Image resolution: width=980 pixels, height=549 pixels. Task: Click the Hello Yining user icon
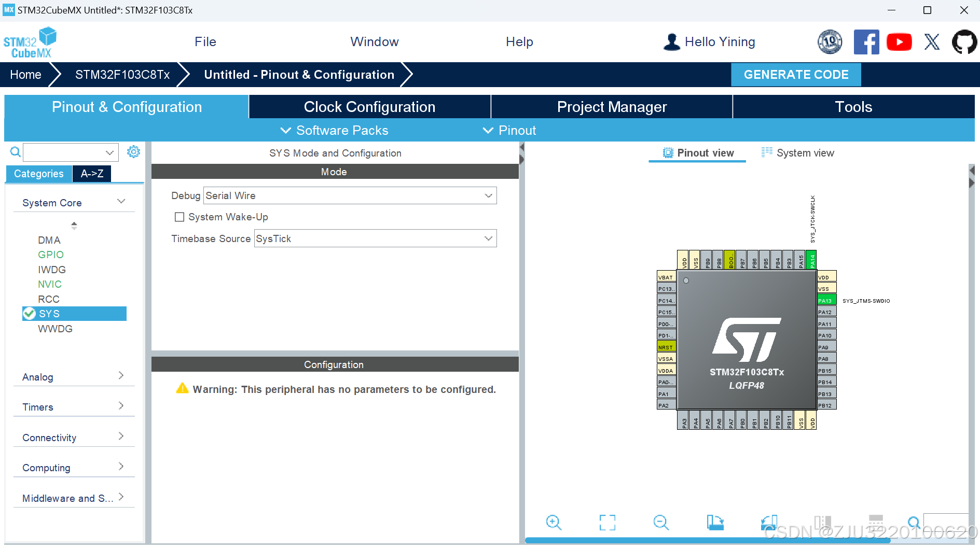point(671,42)
